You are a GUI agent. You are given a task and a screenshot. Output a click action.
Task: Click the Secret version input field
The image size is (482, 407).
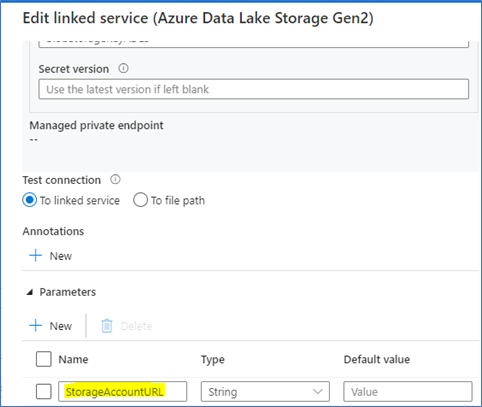[x=254, y=89]
